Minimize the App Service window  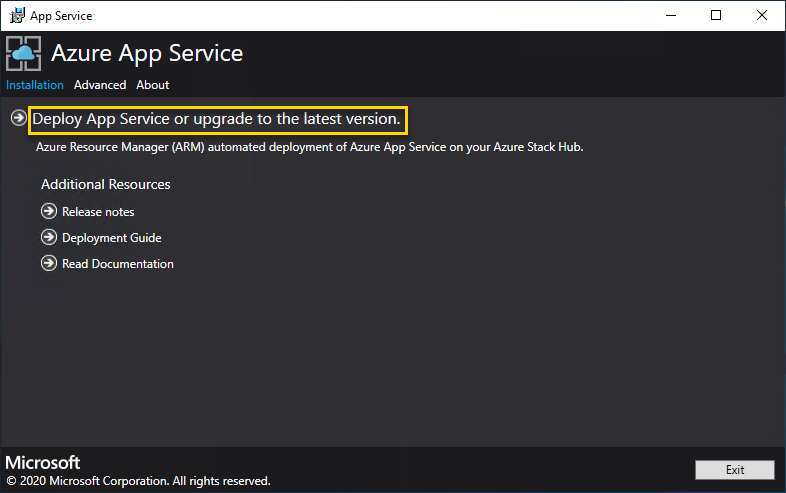pos(671,15)
